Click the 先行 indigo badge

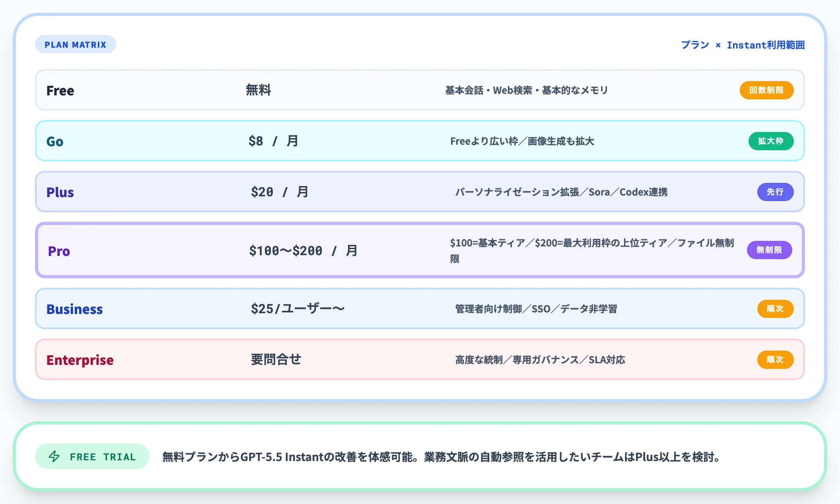tap(775, 192)
